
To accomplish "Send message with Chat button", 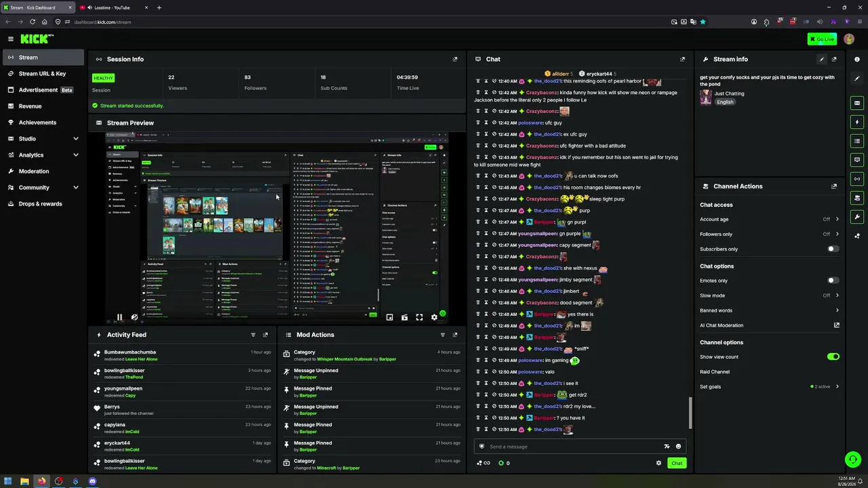I will [677, 463].
